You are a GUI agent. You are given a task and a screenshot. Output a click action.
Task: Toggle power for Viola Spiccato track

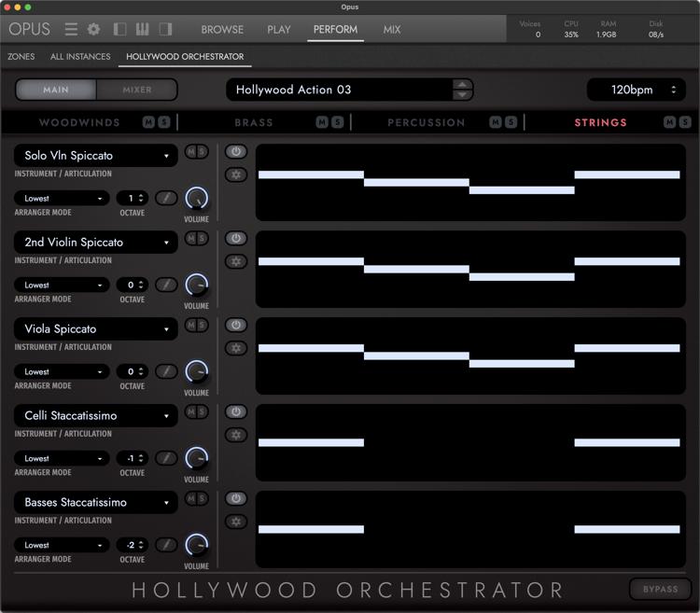236,325
